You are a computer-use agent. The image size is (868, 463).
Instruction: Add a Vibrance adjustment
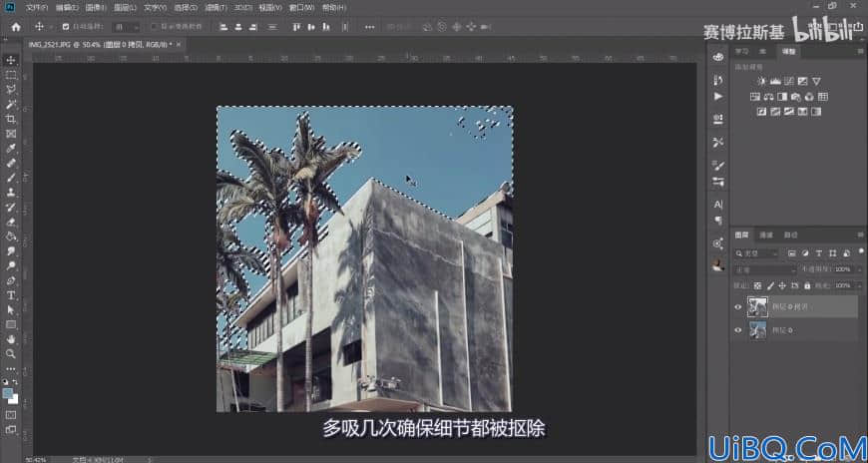(x=816, y=82)
